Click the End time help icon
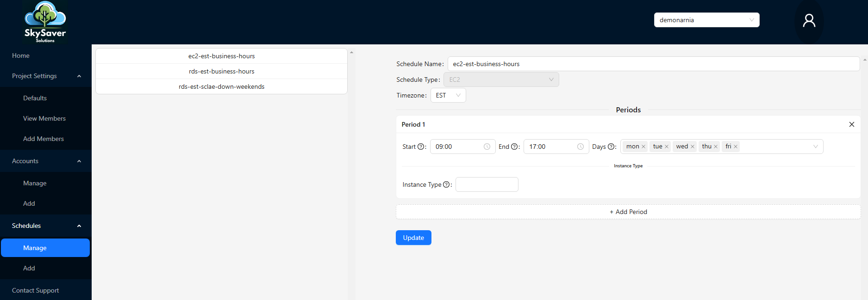868x300 pixels. 514,147
